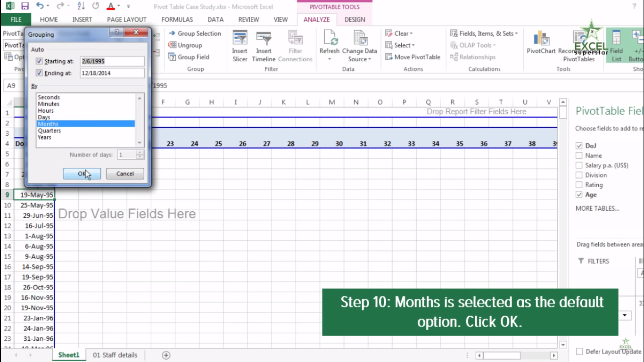This screenshot has width=644, height=362.
Task: Uncheck the Age field checkbox
Action: coord(579,195)
